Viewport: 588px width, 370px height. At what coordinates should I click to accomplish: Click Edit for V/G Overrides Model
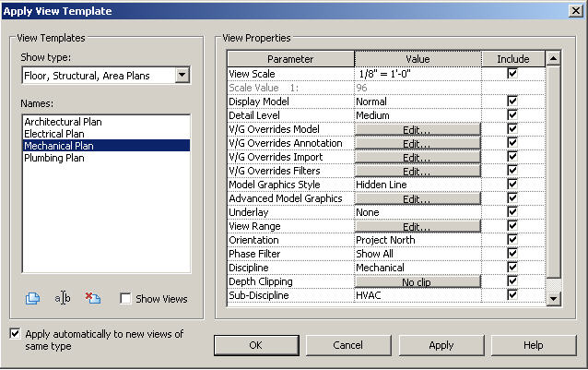tap(417, 129)
